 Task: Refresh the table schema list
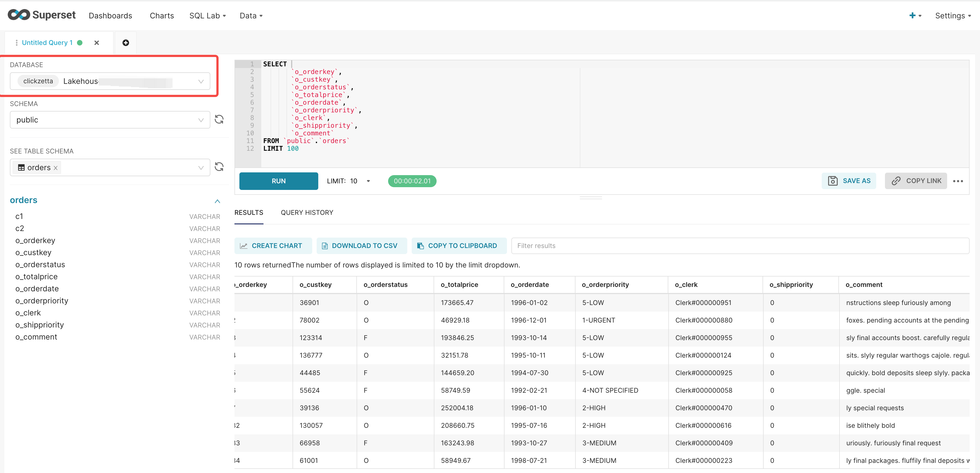tap(219, 167)
